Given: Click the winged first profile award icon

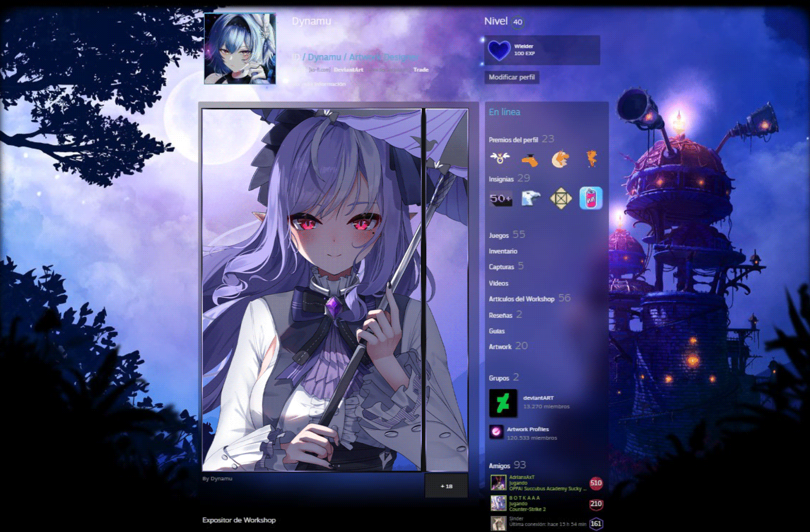Looking at the screenshot, I should pos(499,158).
